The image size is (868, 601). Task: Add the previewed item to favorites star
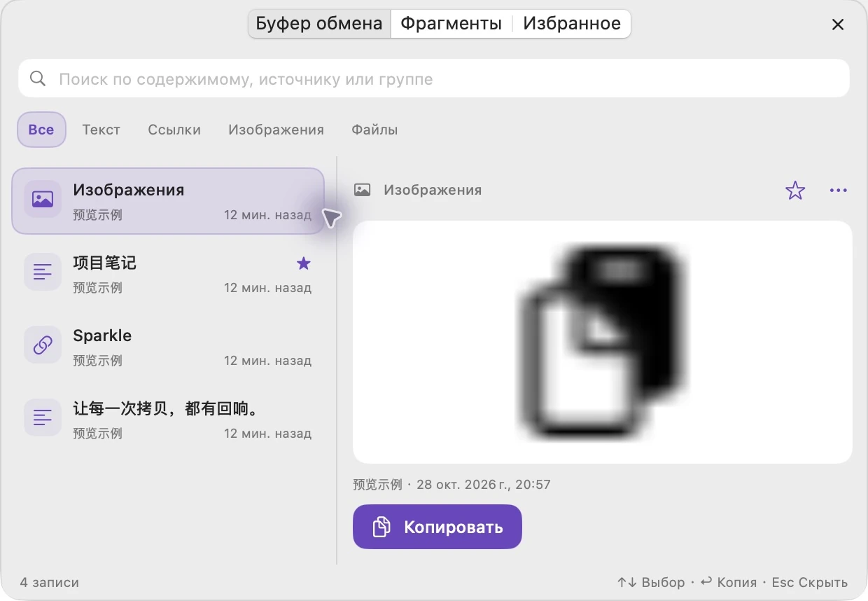click(795, 190)
